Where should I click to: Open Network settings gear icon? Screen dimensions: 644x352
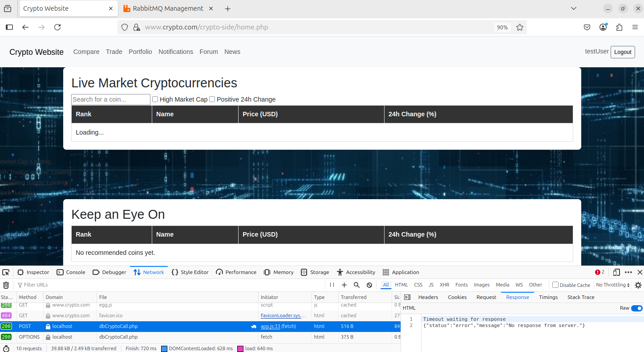click(638, 285)
